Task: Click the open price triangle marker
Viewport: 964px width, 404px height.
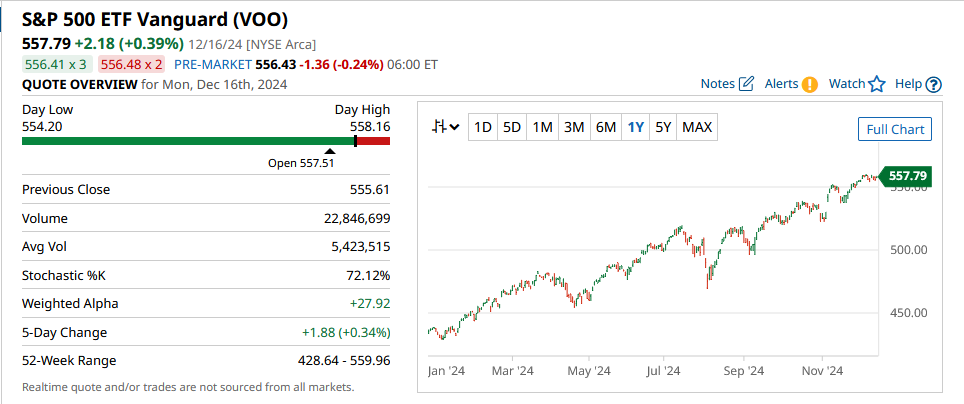Action: (330, 151)
